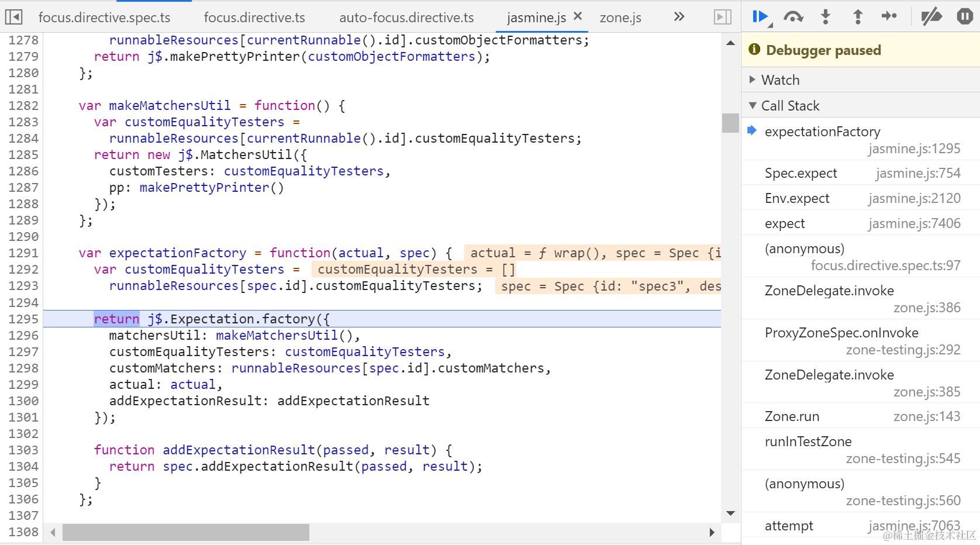This screenshot has width=980, height=545.
Task: Switch to the focus.directive.ts tab
Action: 254,18
